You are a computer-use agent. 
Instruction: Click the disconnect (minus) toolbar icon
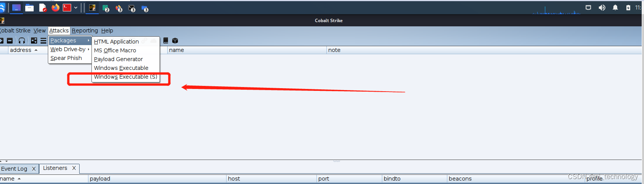[x=10, y=40]
